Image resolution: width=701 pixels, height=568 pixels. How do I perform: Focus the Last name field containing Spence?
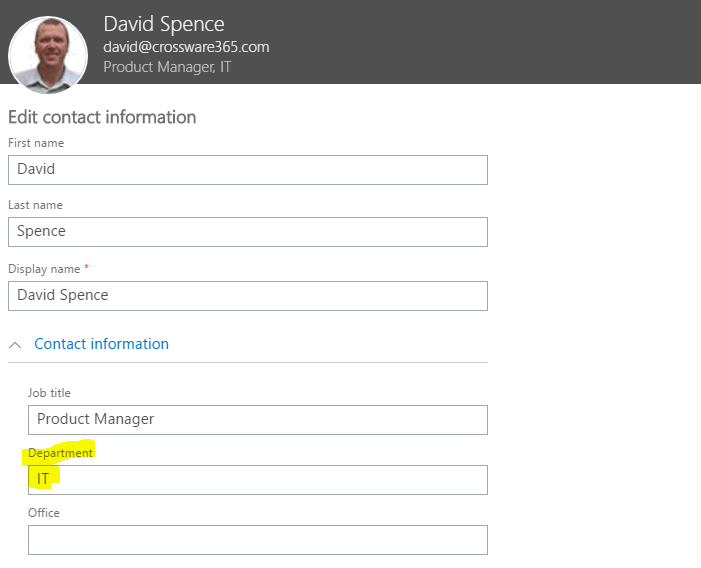click(248, 232)
